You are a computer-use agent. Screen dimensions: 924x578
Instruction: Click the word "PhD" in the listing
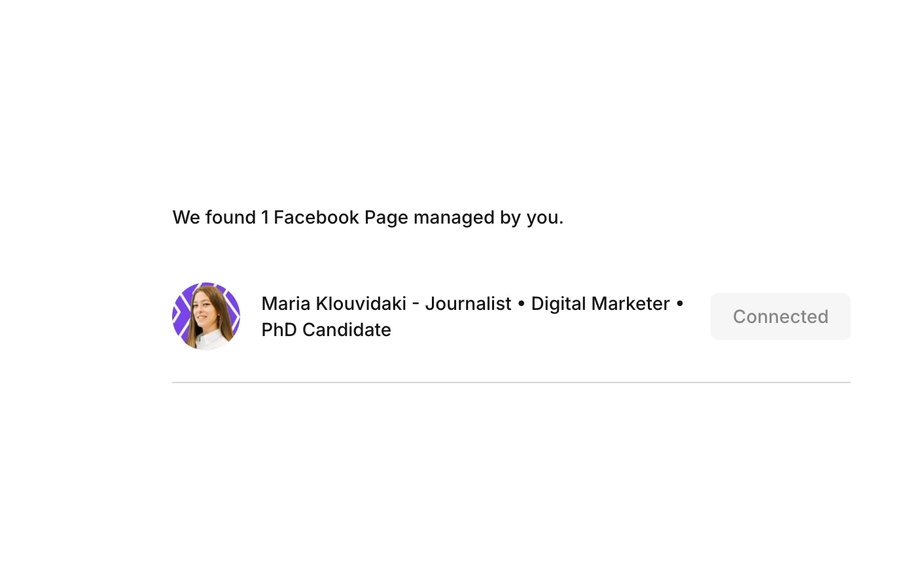pyautogui.click(x=279, y=330)
